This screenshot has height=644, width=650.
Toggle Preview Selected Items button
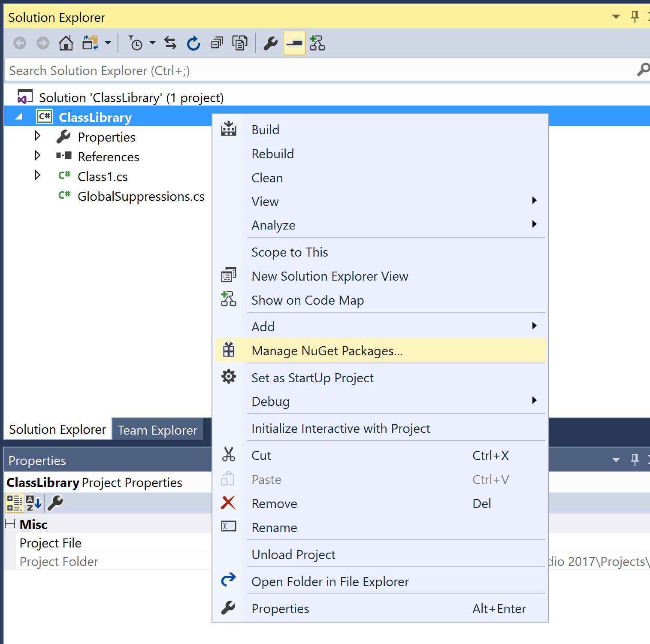(x=294, y=43)
